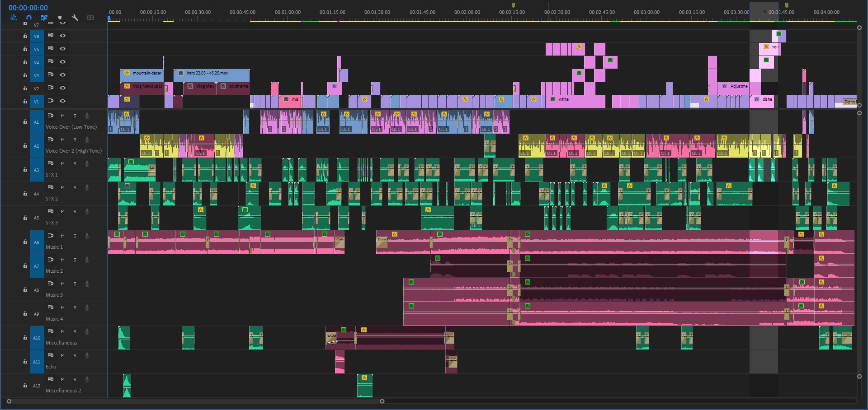Toggle the snapping magnet icon
The width and height of the screenshot is (868, 410).
pyautogui.click(x=29, y=18)
